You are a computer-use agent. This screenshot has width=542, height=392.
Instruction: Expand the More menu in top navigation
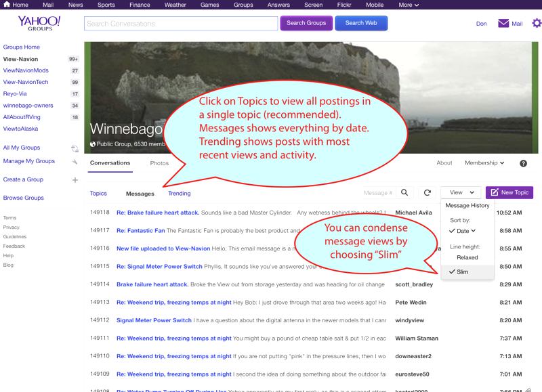[408, 5]
